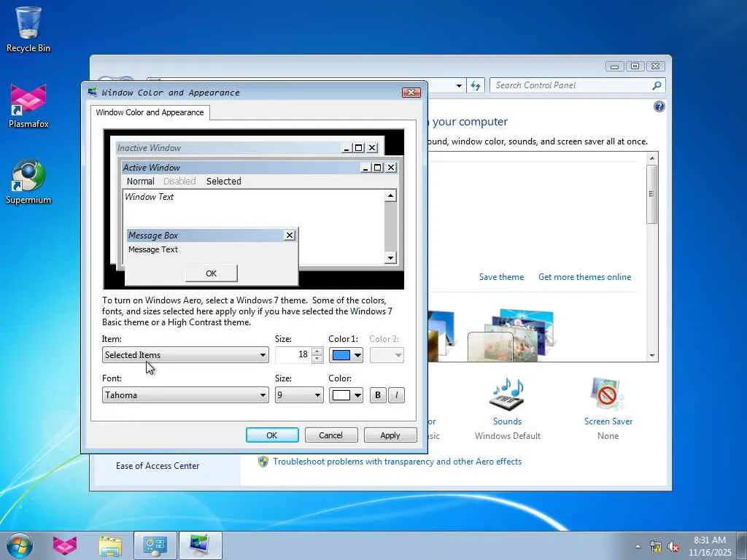This screenshot has width=747, height=560.
Task: Click Normal menu in preview window
Action: pyautogui.click(x=141, y=181)
